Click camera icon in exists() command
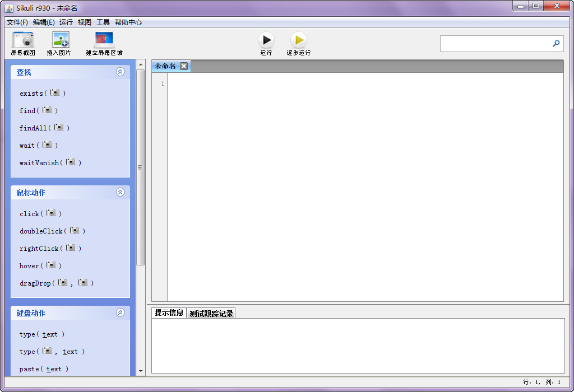Image resolution: width=574 pixels, height=392 pixels. (55, 92)
